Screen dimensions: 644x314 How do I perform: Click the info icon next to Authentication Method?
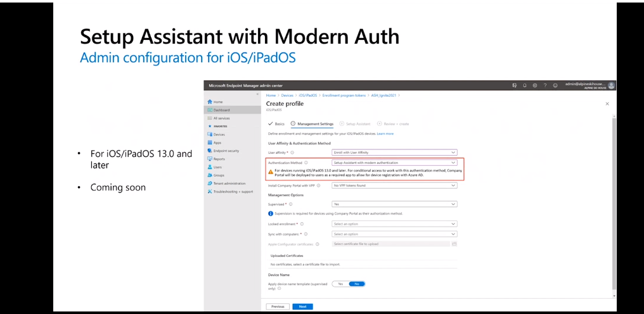[306, 163]
